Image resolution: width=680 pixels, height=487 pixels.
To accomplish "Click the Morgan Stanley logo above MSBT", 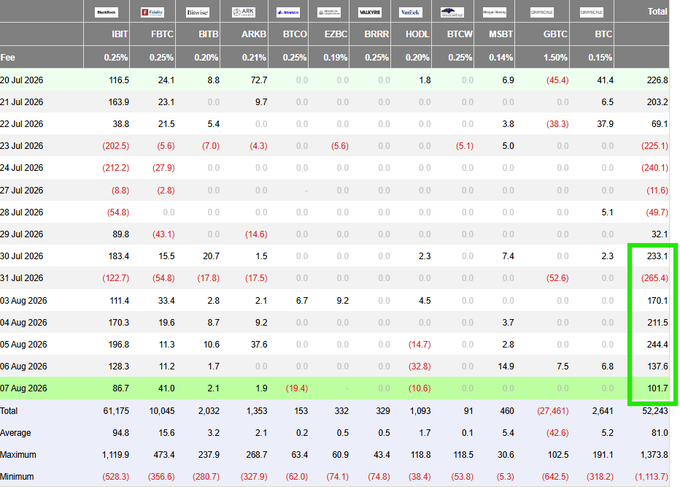I will coord(494,12).
